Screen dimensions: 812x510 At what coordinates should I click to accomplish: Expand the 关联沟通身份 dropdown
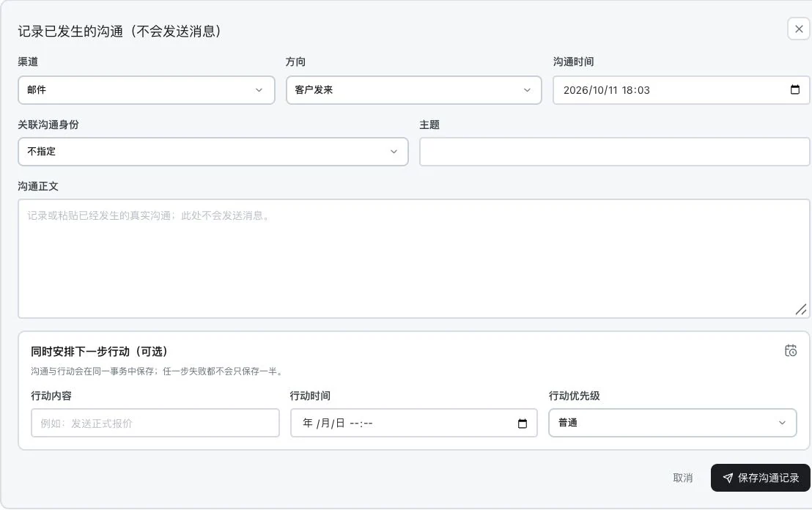click(213, 152)
